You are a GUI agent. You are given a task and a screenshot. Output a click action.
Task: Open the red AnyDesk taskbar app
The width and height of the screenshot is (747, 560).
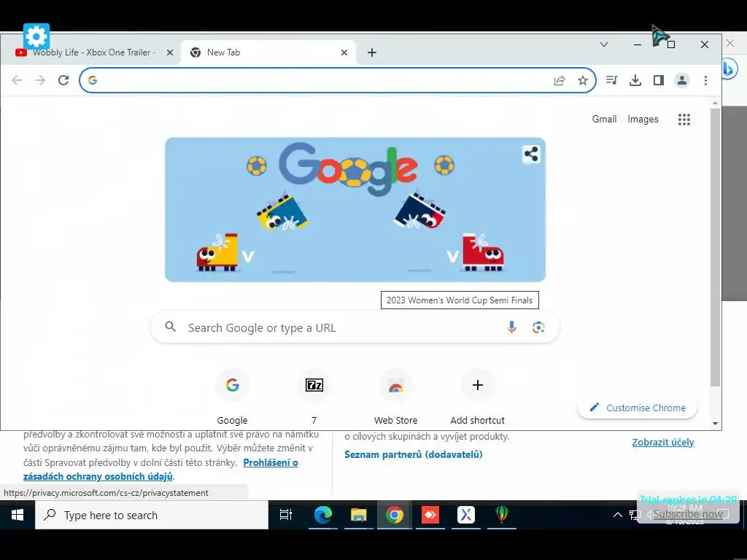(430, 515)
